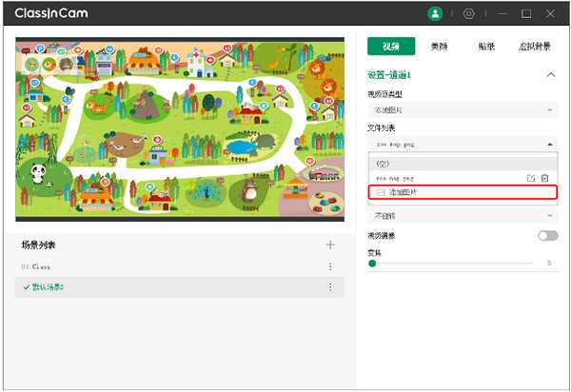
Task: Maximize the ClassInCam window
Action: coord(526,14)
